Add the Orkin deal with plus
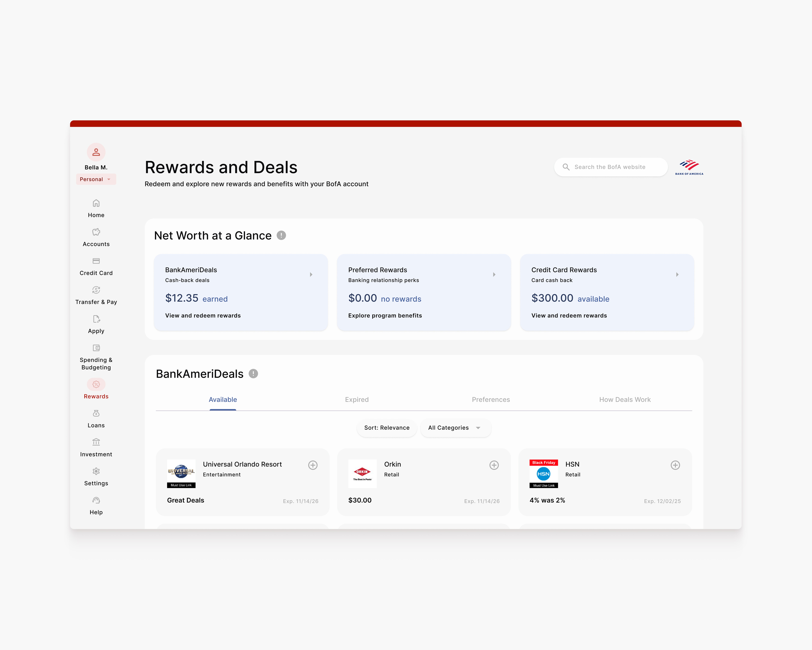The height and width of the screenshot is (650, 812). coord(494,465)
